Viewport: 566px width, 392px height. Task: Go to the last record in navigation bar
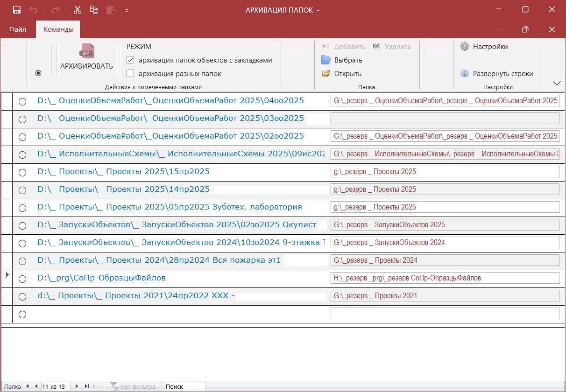coord(87,386)
